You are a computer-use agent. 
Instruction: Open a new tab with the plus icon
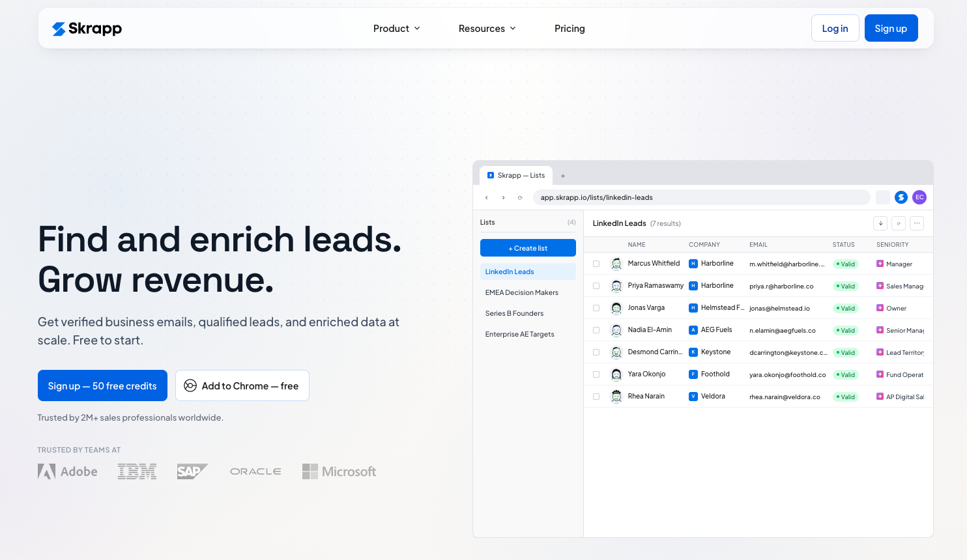click(x=563, y=176)
